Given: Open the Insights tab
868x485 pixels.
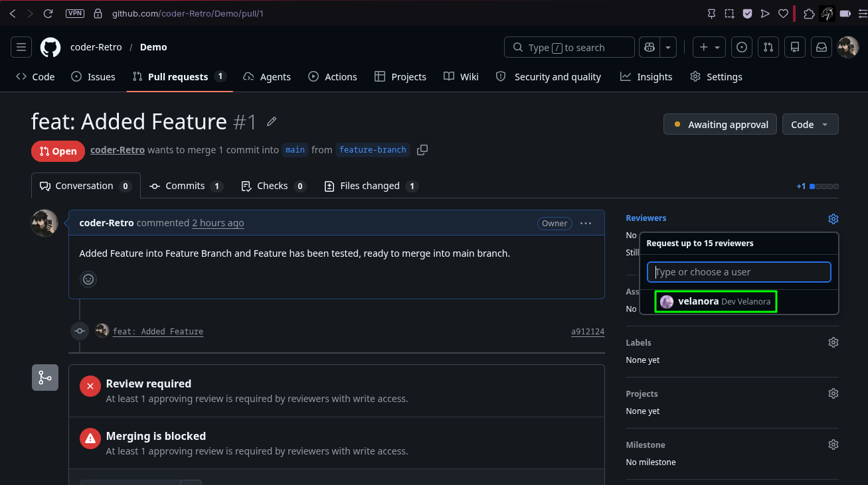Looking at the screenshot, I should point(646,77).
